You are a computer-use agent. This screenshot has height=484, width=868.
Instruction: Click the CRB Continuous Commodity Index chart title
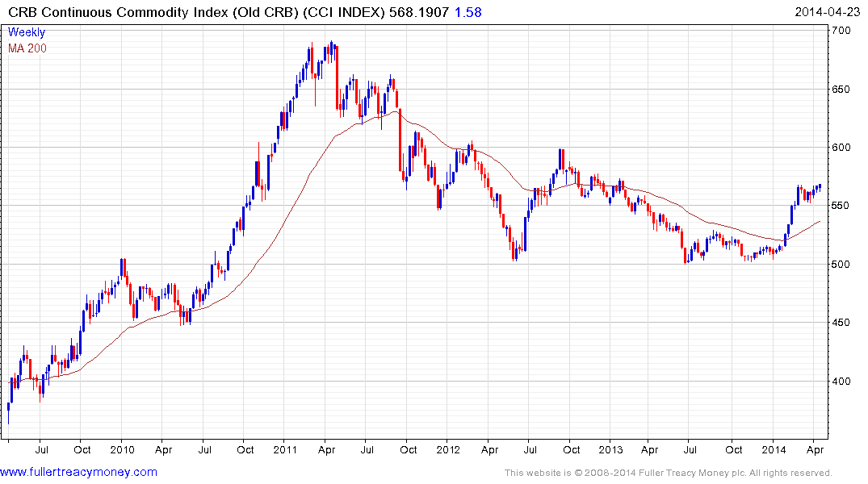pyautogui.click(x=196, y=12)
